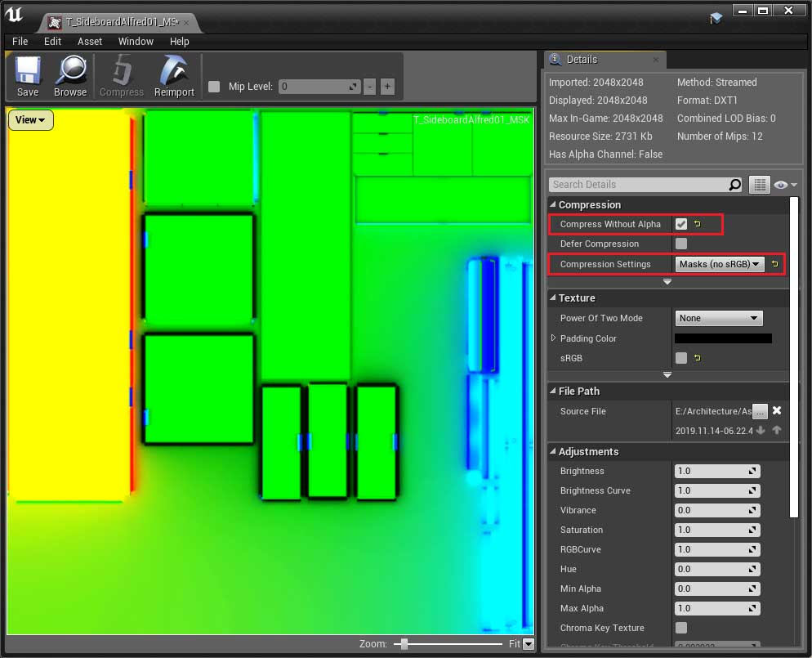Click the Details panel vertical scrollbar
Viewport: 812px width, 658px height.
(794, 357)
